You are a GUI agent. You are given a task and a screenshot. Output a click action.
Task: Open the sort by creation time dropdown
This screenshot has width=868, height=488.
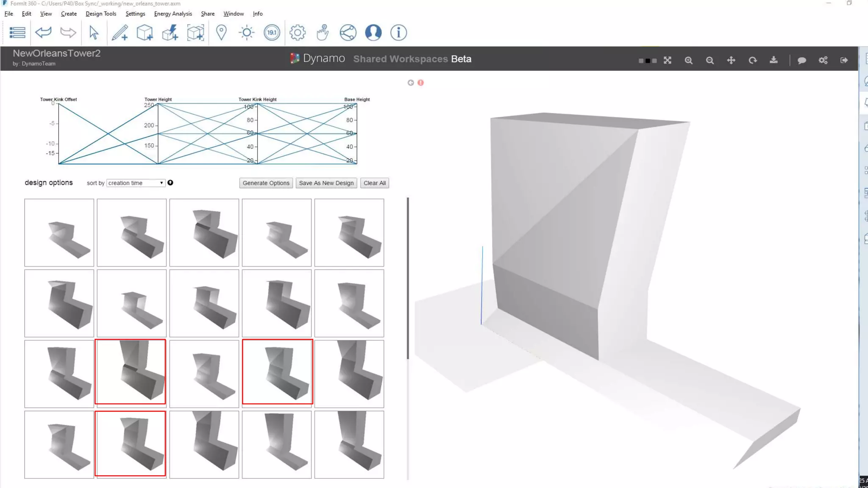point(136,183)
